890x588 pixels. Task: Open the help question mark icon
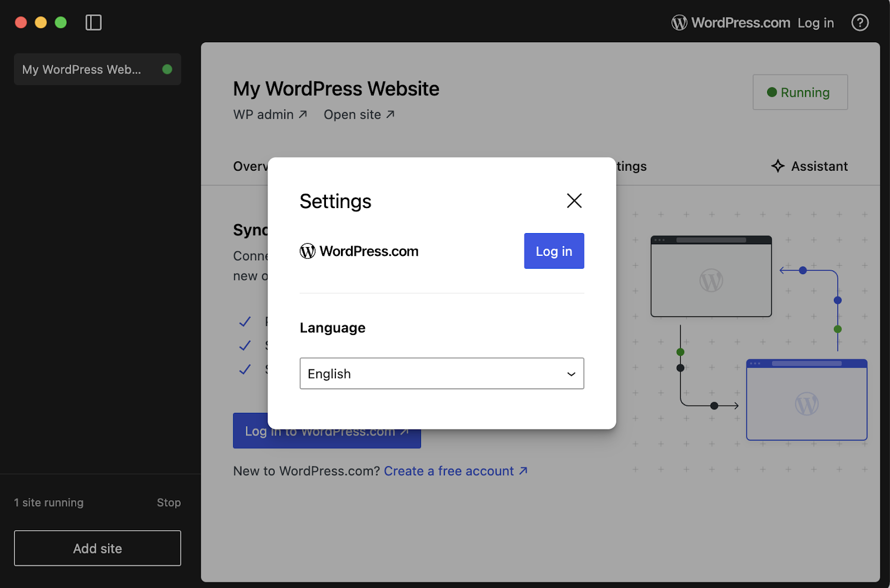(859, 22)
